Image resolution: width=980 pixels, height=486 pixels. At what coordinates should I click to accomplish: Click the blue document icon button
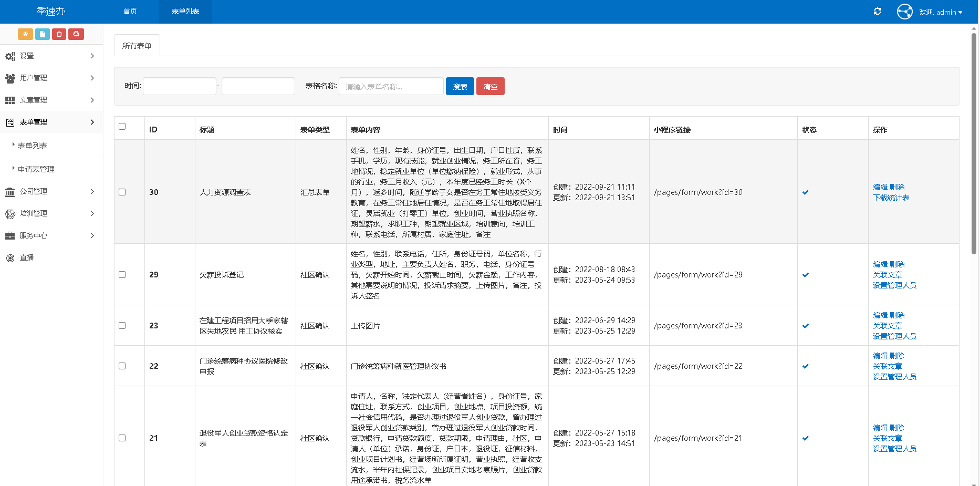(43, 34)
